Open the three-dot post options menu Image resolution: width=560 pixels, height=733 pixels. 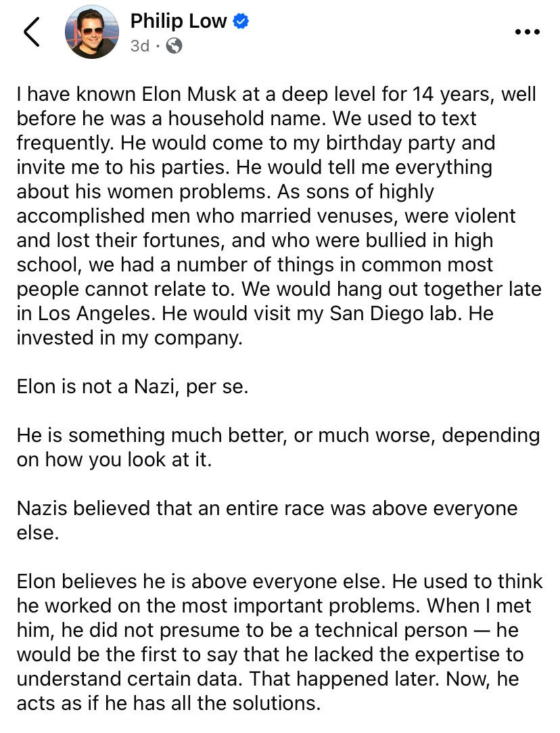528,32
